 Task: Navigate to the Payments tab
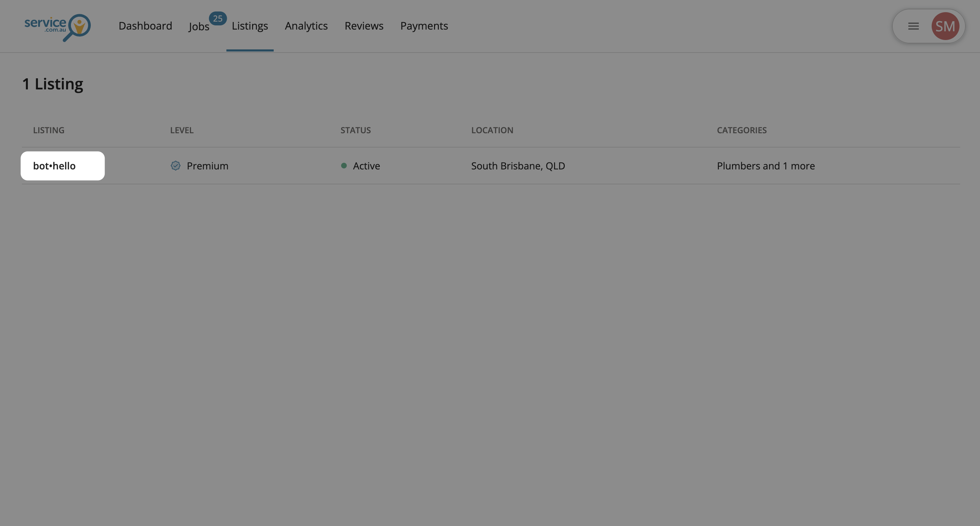click(x=424, y=26)
